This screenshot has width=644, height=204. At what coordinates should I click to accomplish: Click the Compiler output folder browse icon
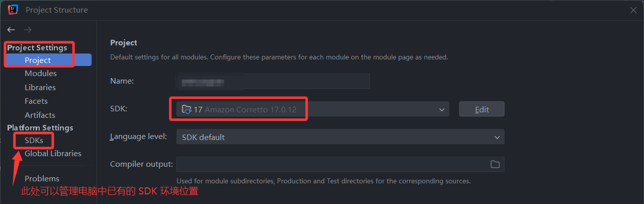(x=495, y=164)
